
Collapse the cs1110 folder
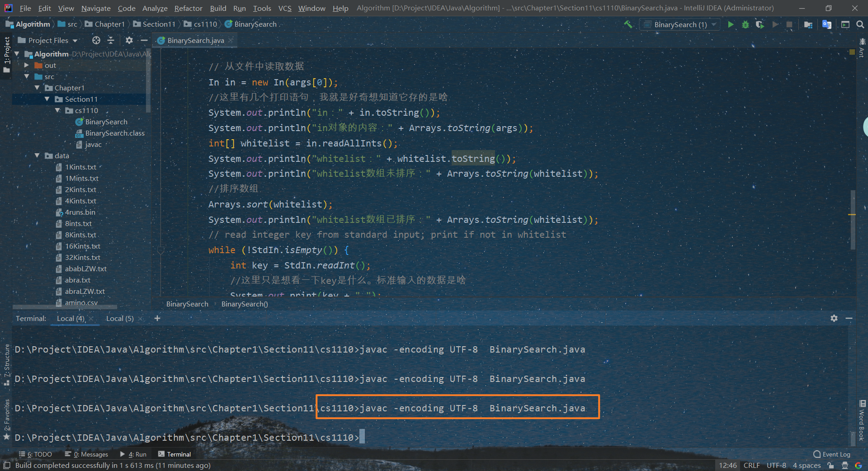click(57, 110)
